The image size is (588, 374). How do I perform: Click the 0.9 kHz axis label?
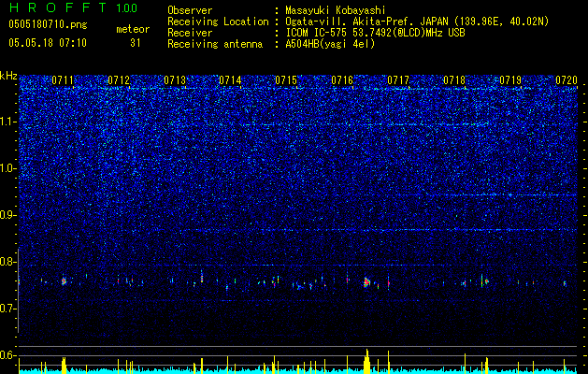pos(8,215)
